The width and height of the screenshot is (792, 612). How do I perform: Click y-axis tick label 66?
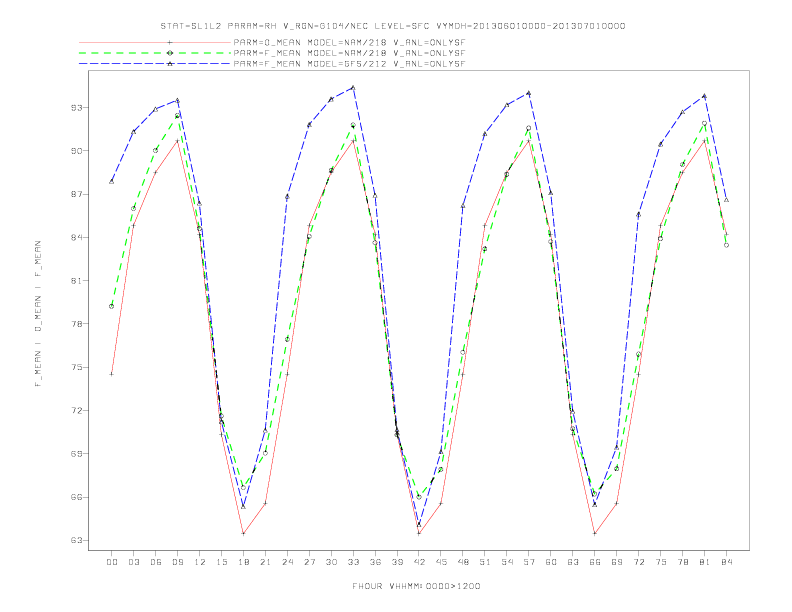tap(77, 497)
